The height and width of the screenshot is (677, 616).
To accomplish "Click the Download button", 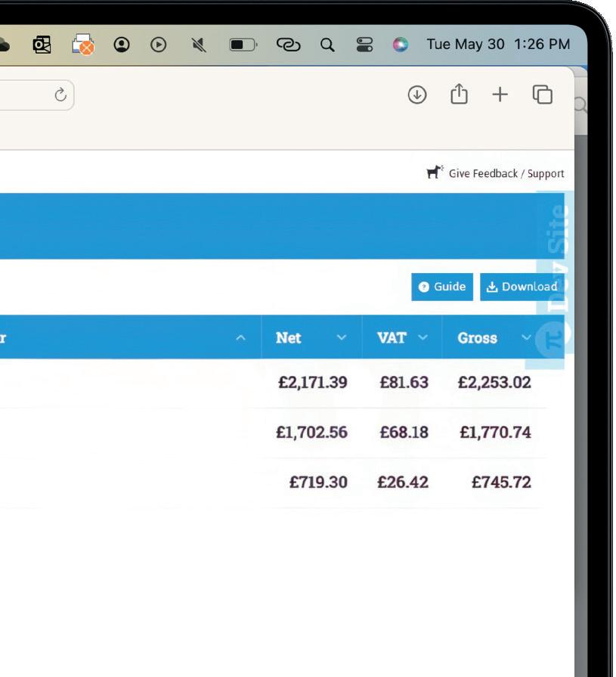I will click(522, 287).
